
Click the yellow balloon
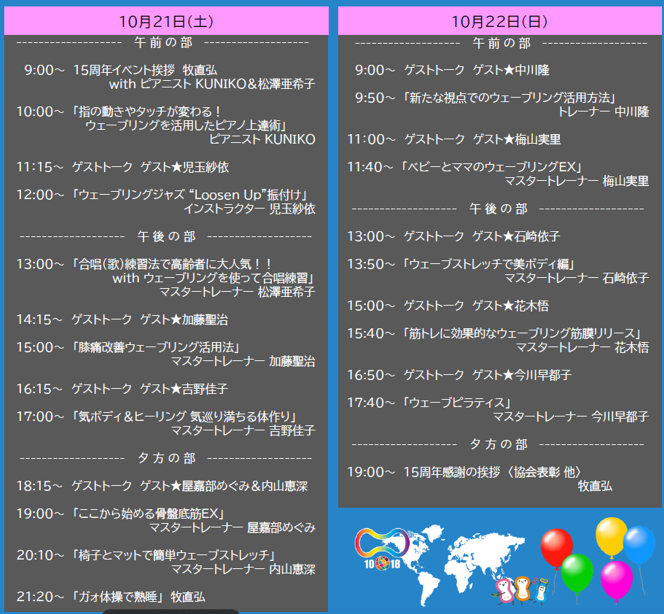tap(610, 535)
